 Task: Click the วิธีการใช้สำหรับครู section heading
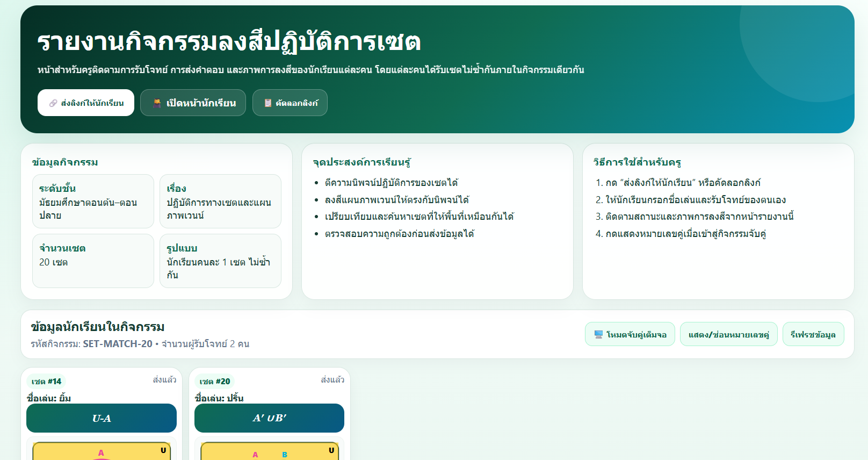tap(637, 162)
